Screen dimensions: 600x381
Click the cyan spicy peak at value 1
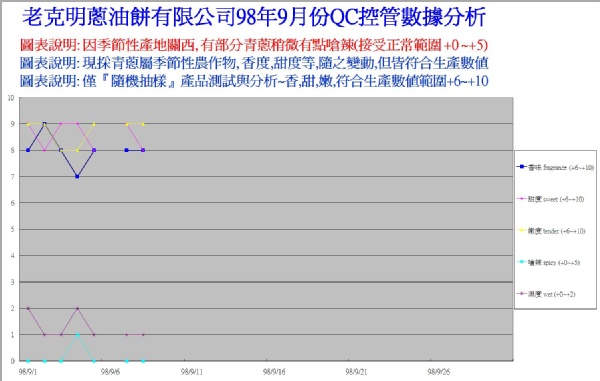coord(77,335)
